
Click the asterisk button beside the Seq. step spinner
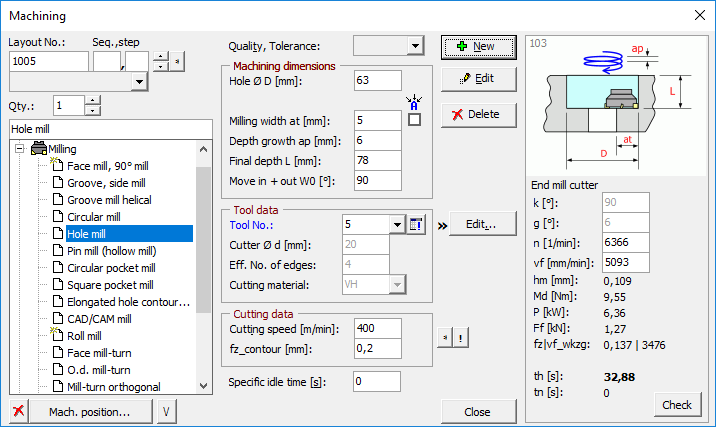click(177, 62)
